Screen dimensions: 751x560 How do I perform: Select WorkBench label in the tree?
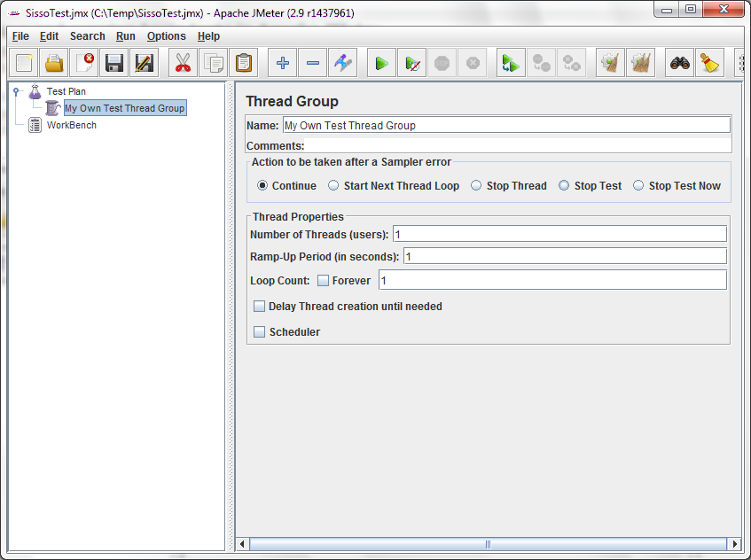[x=72, y=125]
